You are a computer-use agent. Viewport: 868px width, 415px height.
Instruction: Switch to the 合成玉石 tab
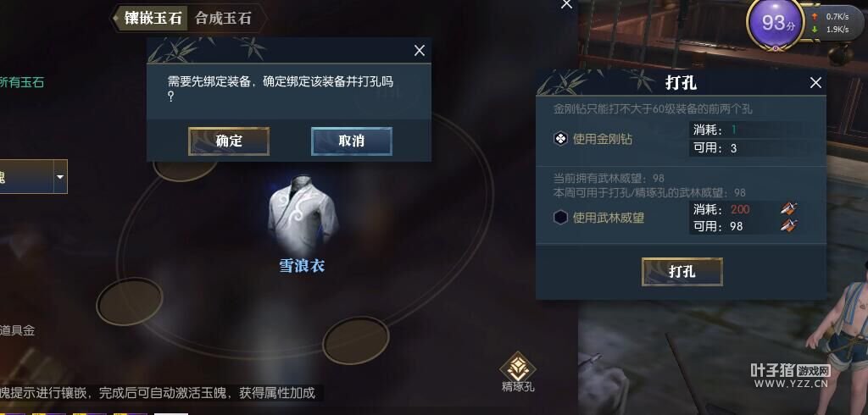[223, 19]
